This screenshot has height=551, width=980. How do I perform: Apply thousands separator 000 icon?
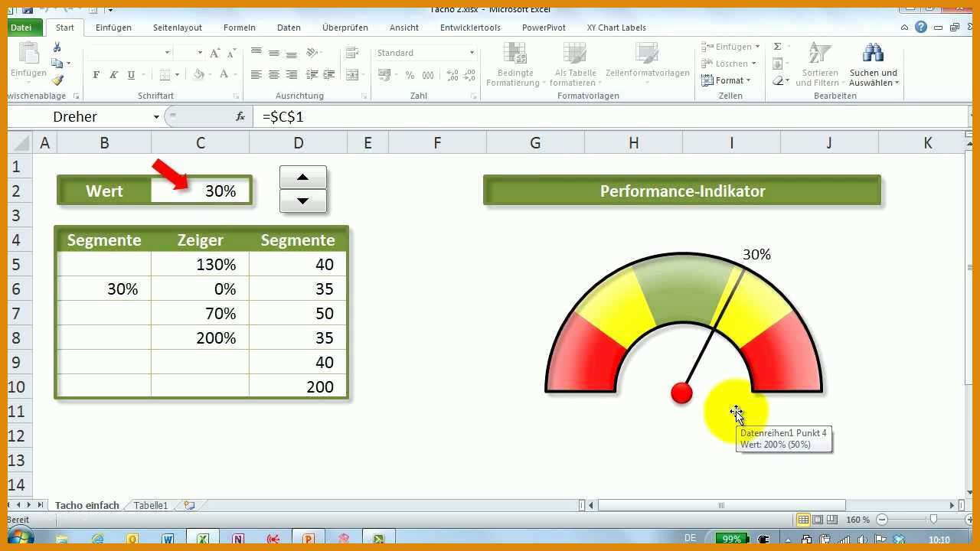[429, 75]
